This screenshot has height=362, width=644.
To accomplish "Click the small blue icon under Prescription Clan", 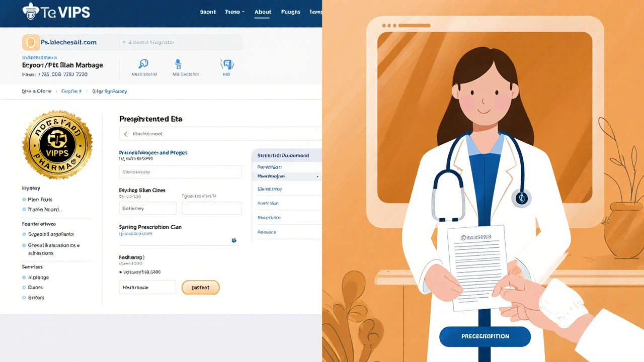I will point(234,240).
